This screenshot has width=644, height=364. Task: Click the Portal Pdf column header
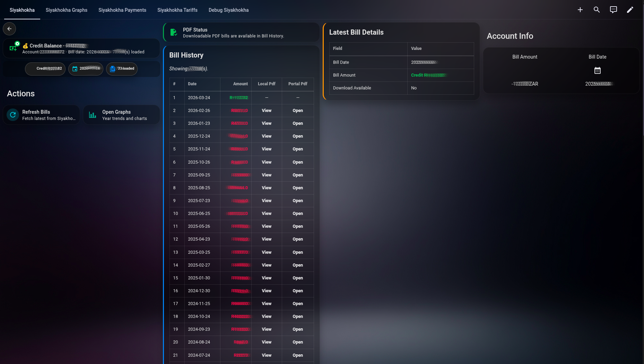298,84
